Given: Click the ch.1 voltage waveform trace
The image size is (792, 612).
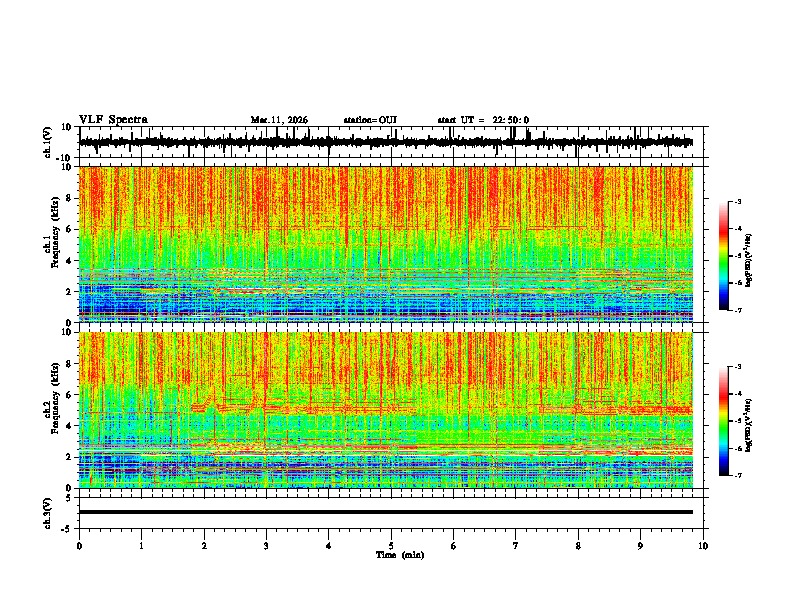Looking at the screenshot, I should coord(386,142).
